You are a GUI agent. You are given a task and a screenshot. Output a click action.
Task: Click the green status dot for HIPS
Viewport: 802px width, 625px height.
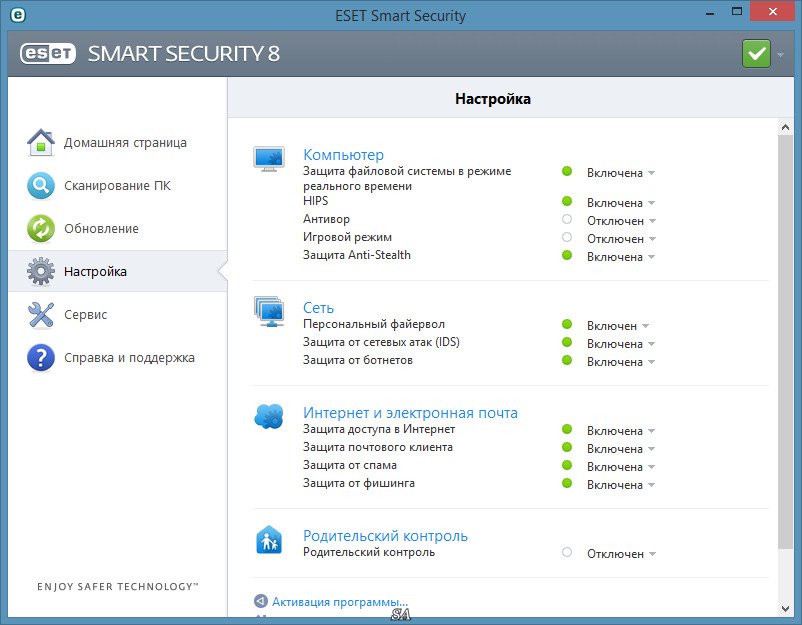[567, 201]
